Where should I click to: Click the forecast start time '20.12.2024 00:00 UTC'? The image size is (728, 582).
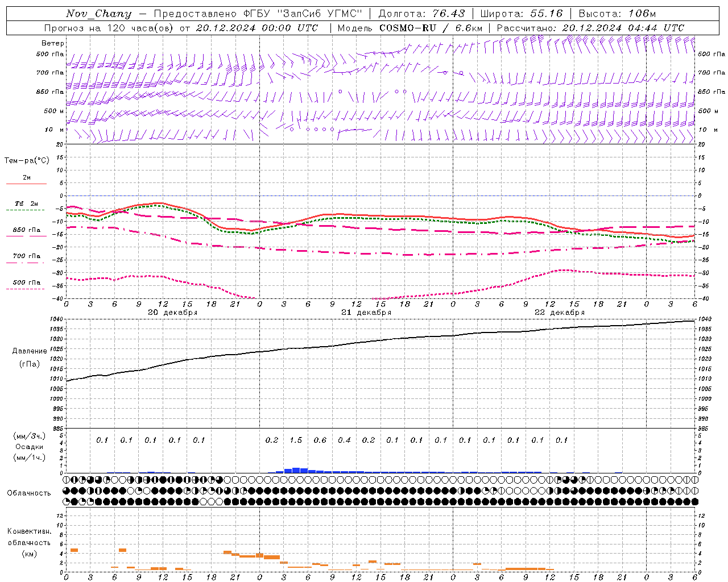pos(257,28)
